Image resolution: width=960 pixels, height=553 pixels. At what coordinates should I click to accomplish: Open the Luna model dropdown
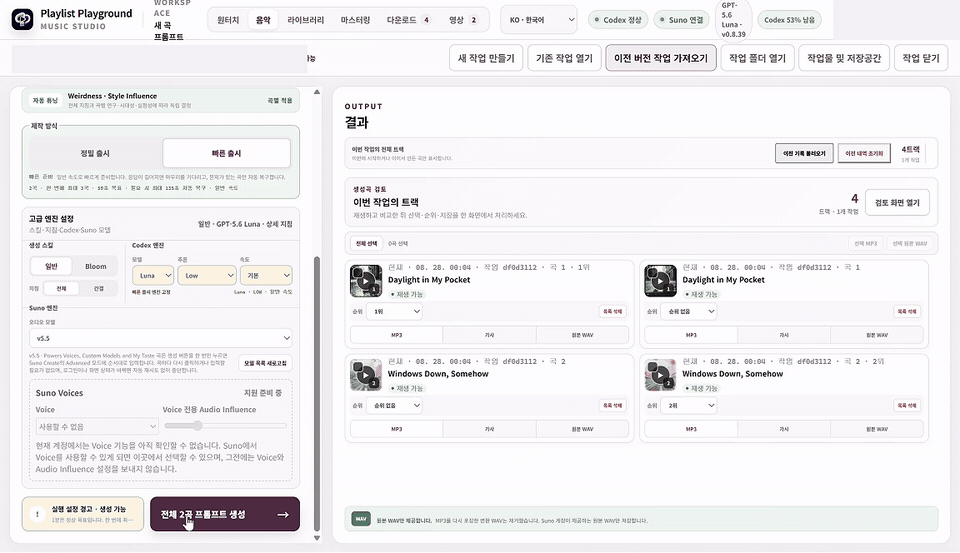click(x=153, y=276)
